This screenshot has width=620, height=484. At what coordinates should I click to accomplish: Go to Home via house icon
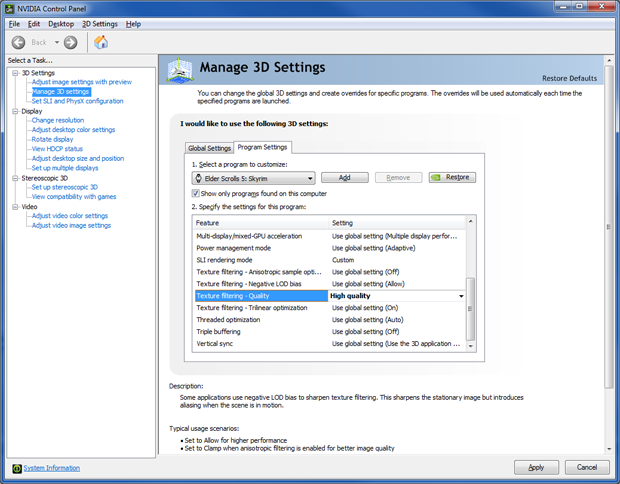[101, 42]
